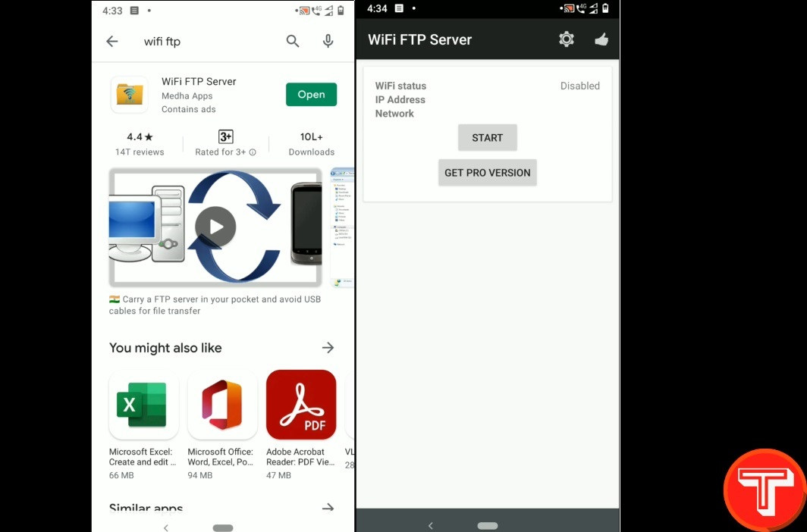Play the app preview video

click(215, 227)
